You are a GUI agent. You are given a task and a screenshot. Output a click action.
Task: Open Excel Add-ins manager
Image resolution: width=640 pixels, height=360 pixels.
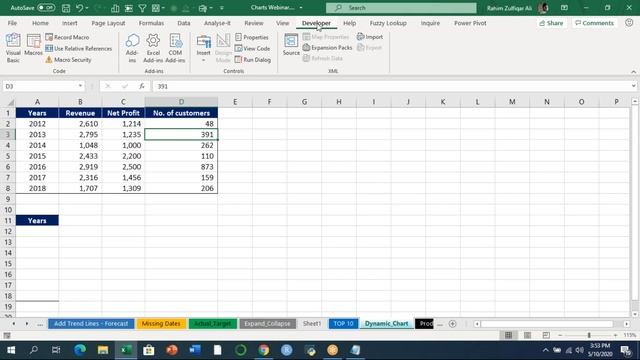[x=153, y=48]
